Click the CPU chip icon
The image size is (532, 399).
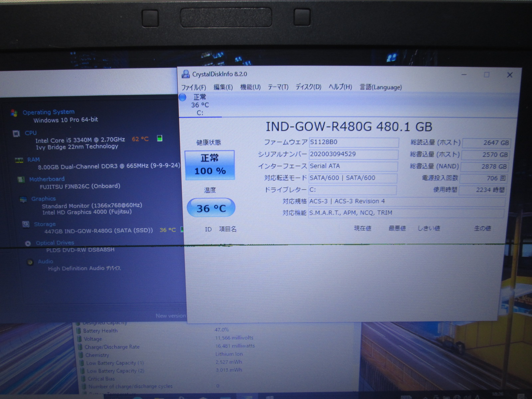(x=16, y=133)
